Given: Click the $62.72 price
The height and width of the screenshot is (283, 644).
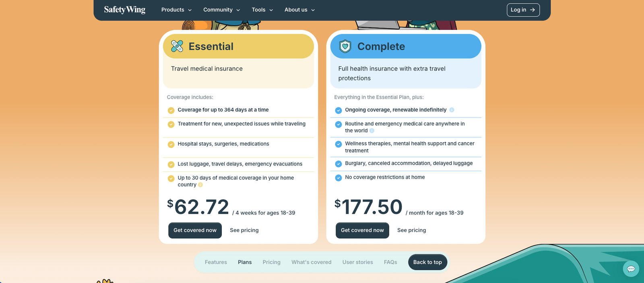Looking at the screenshot, I should click(198, 207).
